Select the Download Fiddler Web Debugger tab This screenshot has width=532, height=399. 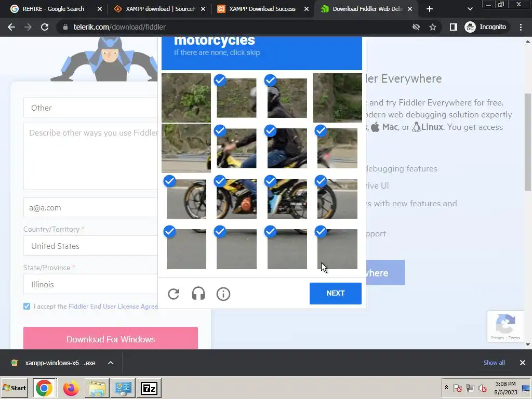pos(366,9)
